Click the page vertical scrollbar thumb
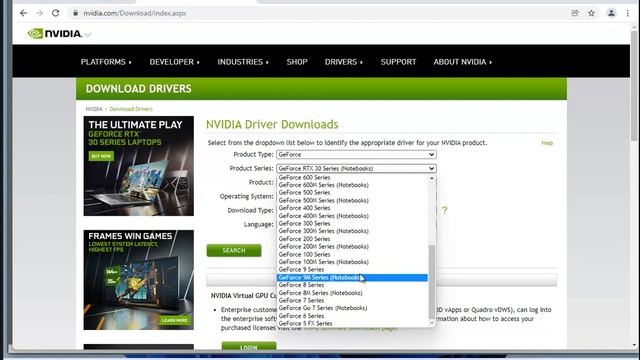 634,86
